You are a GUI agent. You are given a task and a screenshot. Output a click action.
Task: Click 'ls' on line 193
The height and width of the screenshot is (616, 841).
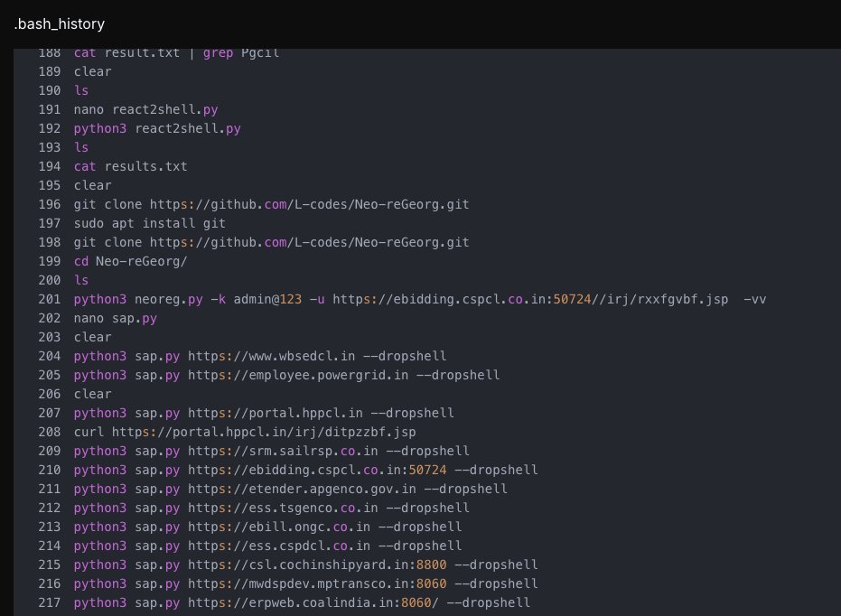point(81,147)
